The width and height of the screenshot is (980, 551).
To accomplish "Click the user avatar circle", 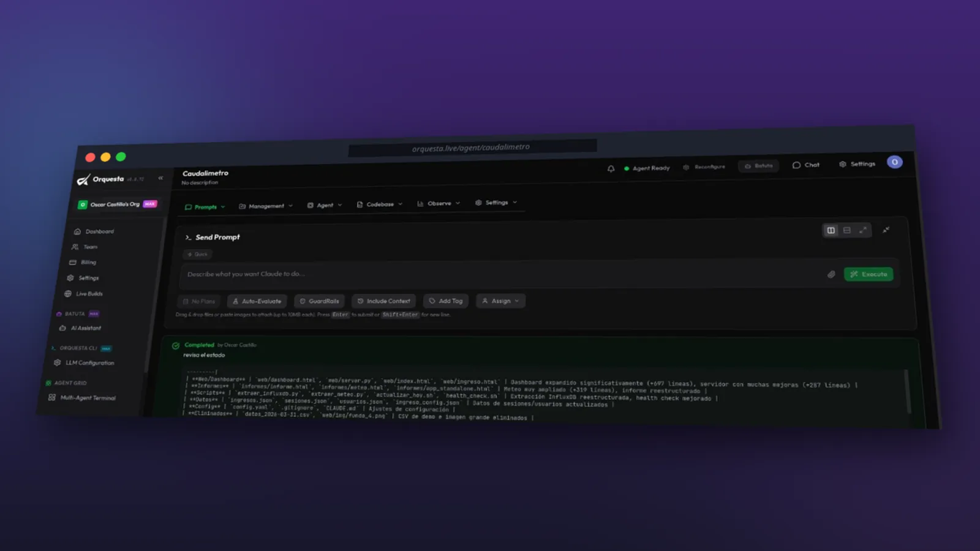I will [895, 162].
